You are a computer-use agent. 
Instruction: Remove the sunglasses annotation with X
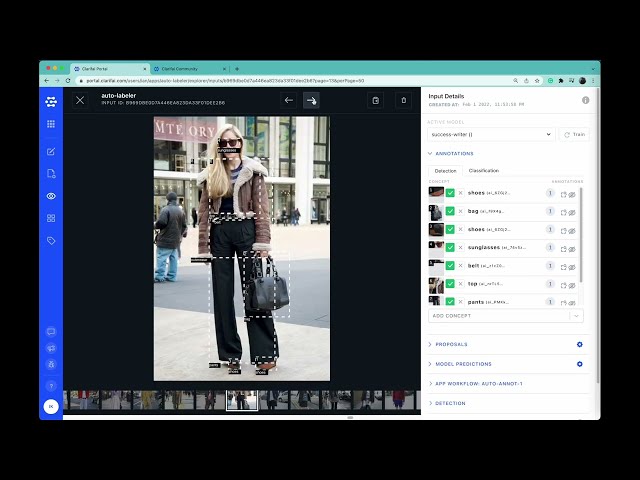tap(460, 247)
